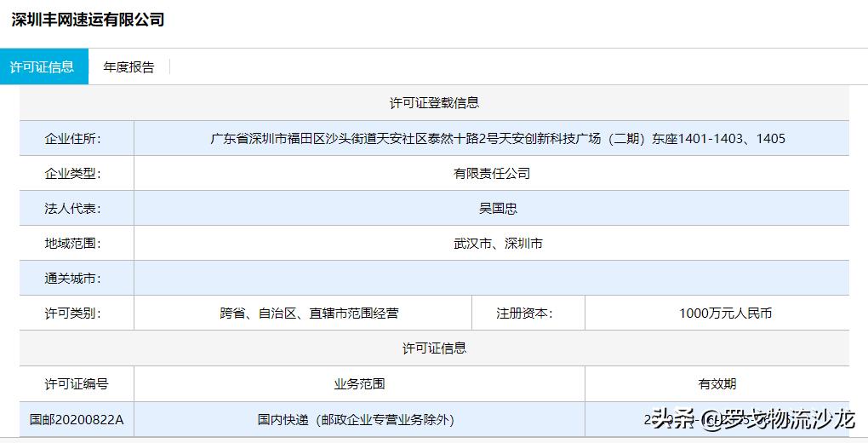Click the 企业住所 label
This screenshot has height=443, width=868.
[72, 139]
